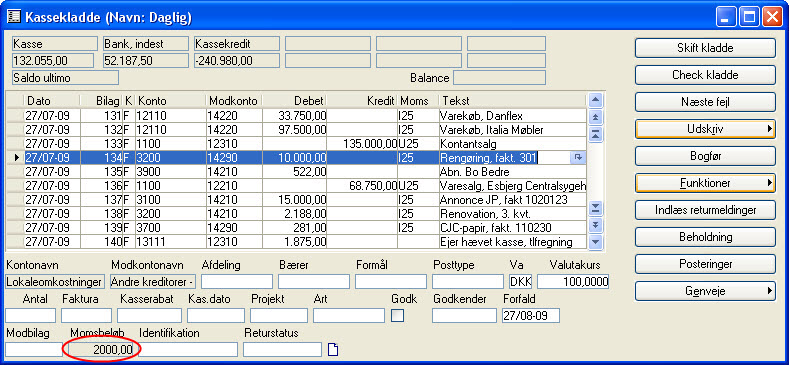Click the Tekst column header

(513, 101)
